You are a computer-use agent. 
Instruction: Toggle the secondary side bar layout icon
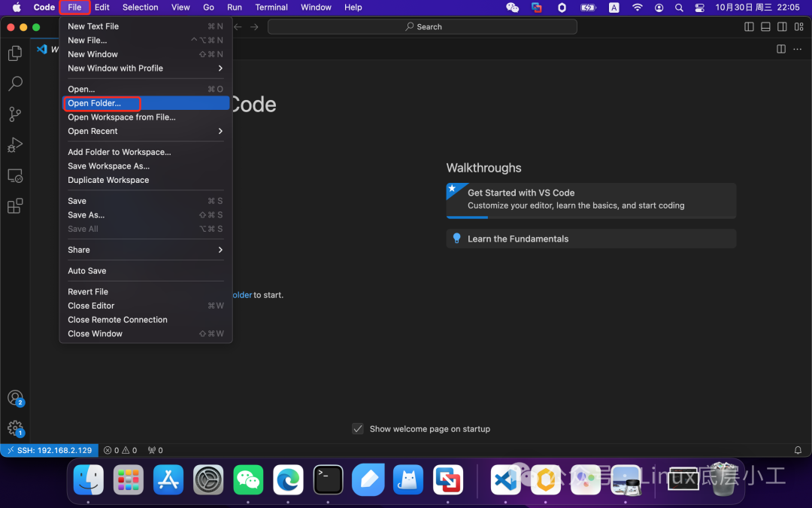tap(782, 26)
